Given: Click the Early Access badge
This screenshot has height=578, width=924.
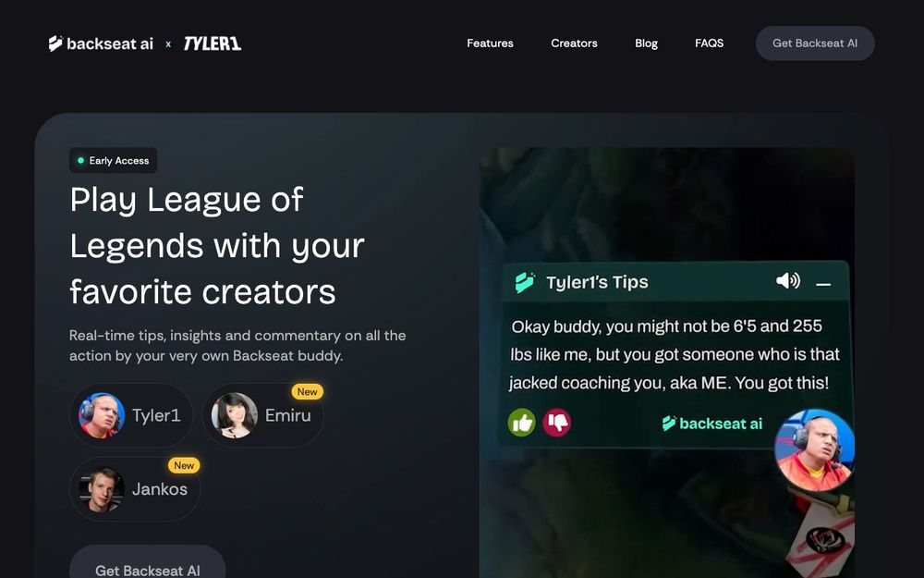Looking at the screenshot, I should tap(113, 160).
